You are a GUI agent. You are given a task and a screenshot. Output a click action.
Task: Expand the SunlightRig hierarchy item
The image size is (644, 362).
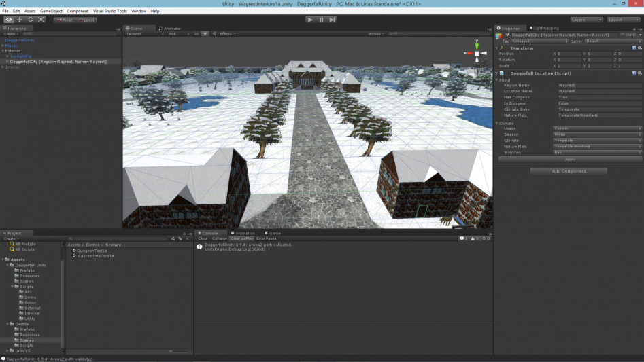click(x=7, y=56)
